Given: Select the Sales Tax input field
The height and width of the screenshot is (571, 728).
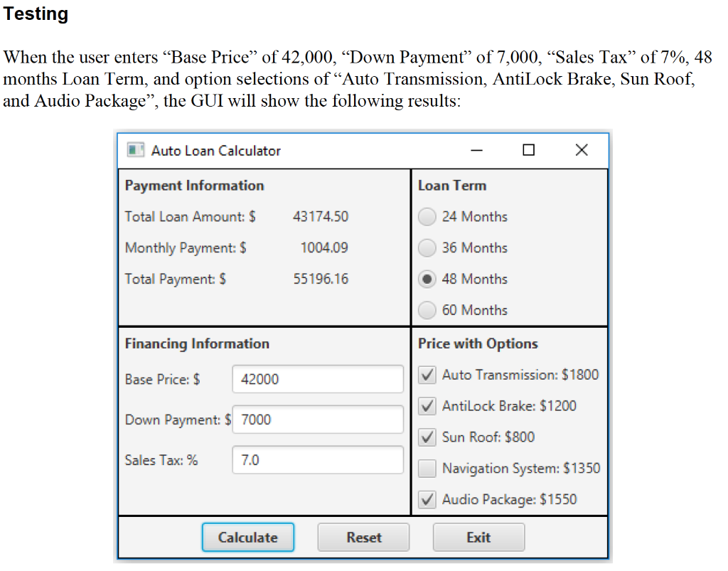Looking at the screenshot, I should coord(317,460).
